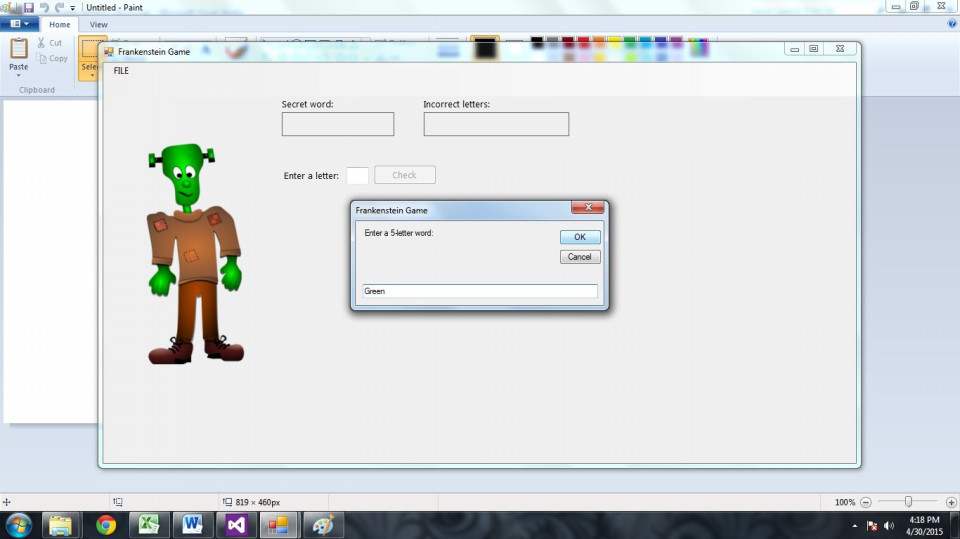The width and height of the screenshot is (960, 539).
Task: Expand the Select tool dropdown in Paint
Action: click(92, 75)
